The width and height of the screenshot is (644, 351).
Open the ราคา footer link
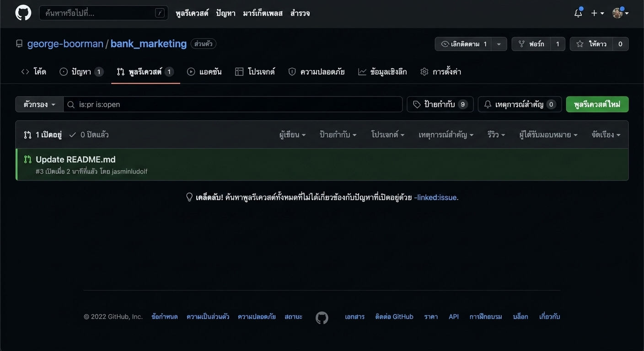point(431,317)
